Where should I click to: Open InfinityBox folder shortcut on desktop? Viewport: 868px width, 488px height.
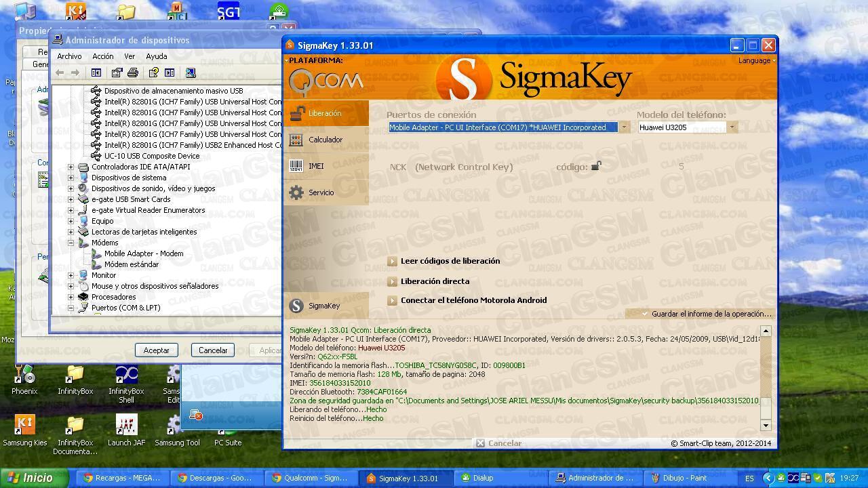coord(75,379)
